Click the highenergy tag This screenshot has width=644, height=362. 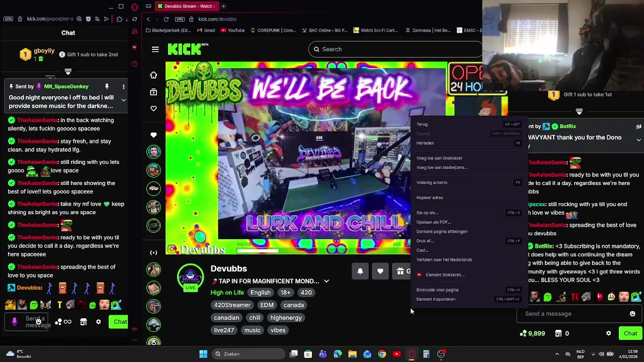coord(286,318)
